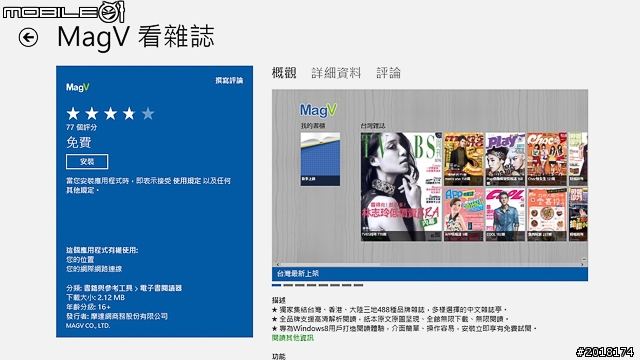Click the description line mentioning Windows8
Image resolution: width=640 pixels, height=360 pixels.
(404, 329)
